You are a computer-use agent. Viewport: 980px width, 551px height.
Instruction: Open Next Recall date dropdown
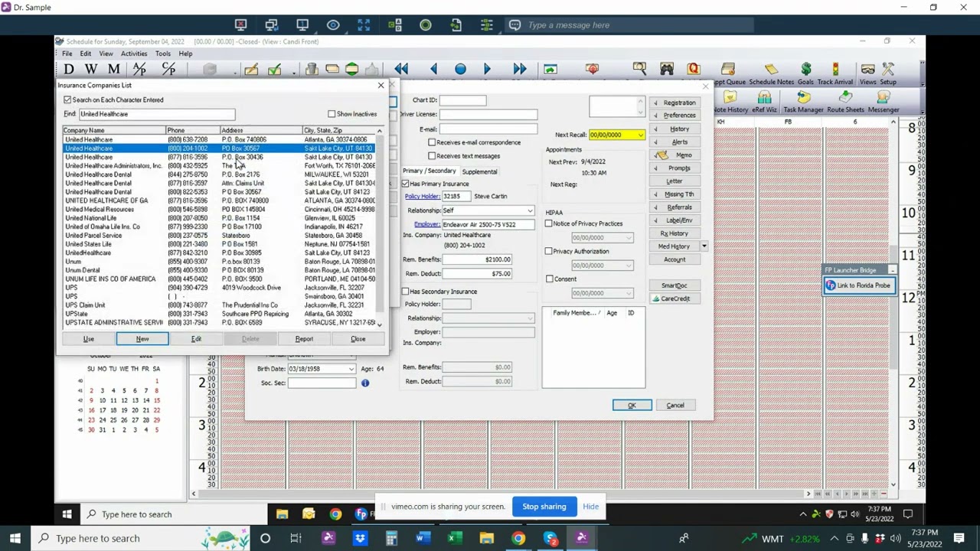click(x=639, y=135)
